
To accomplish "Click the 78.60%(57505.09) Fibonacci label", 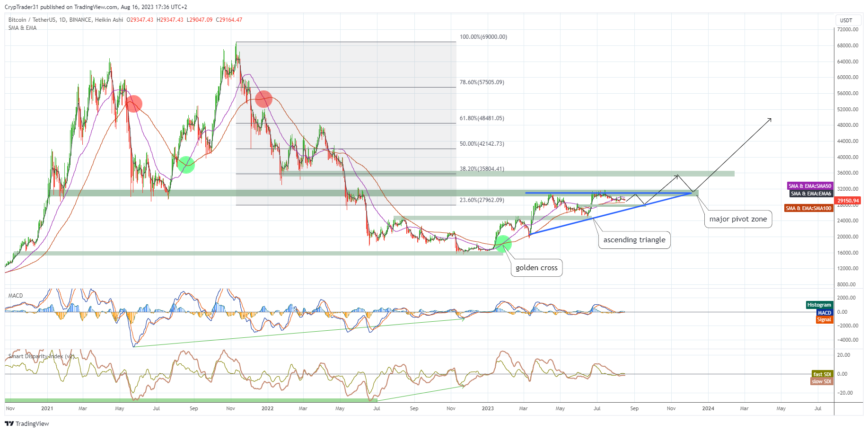I will coord(482,82).
